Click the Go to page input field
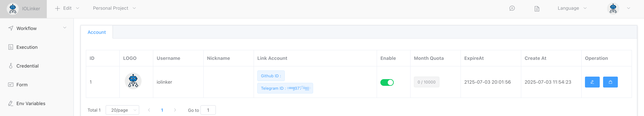Image resolution: width=644 pixels, height=116 pixels. click(208, 110)
